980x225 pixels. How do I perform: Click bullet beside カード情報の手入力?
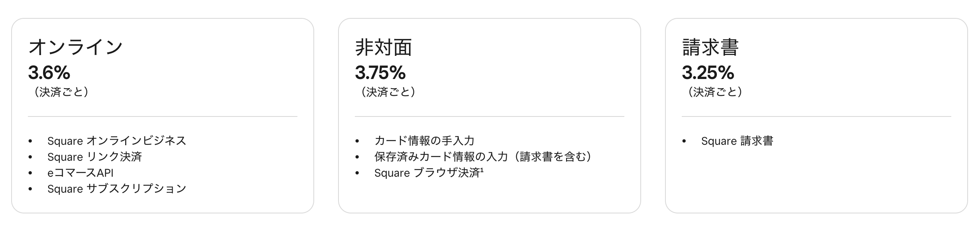coord(357,141)
